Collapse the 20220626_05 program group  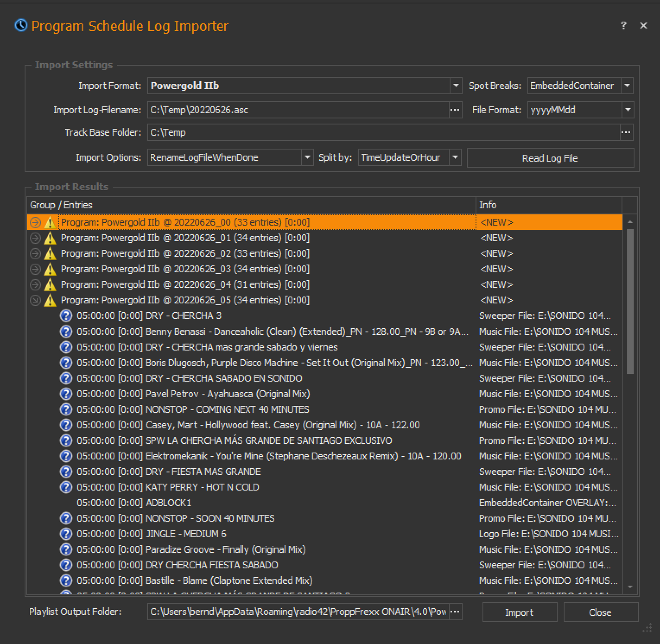click(x=35, y=300)
